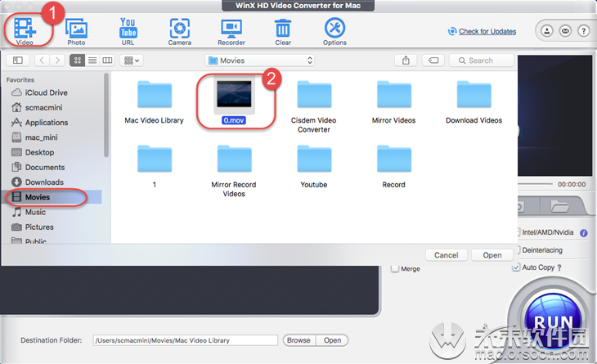The height and width of the screenshot is (364, 597).
Task: Open the item arrangement dropdown
Action: [x=132, y=61]
